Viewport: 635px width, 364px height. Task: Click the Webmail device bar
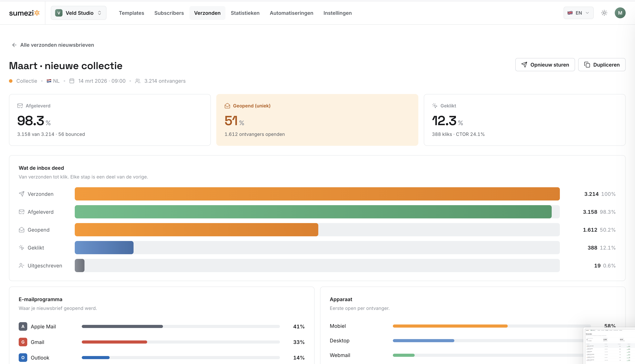pos(404,355)
